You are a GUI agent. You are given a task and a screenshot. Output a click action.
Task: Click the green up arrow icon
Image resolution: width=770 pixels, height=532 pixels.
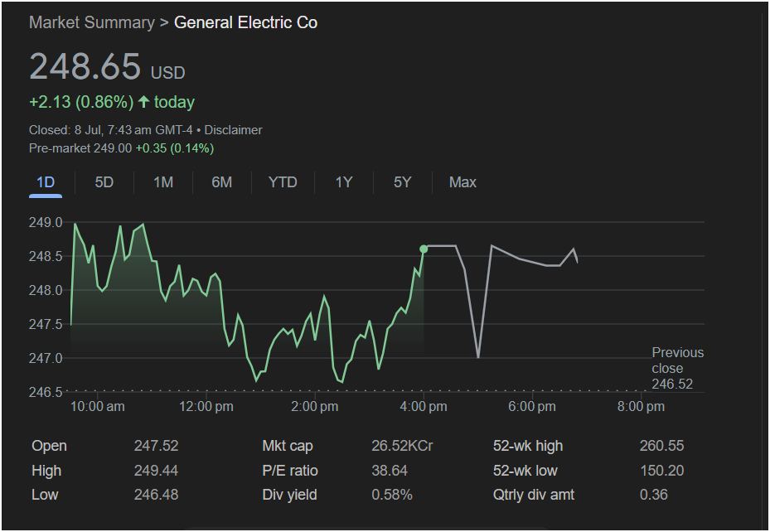pyautogui.click(x=143, y=102)
